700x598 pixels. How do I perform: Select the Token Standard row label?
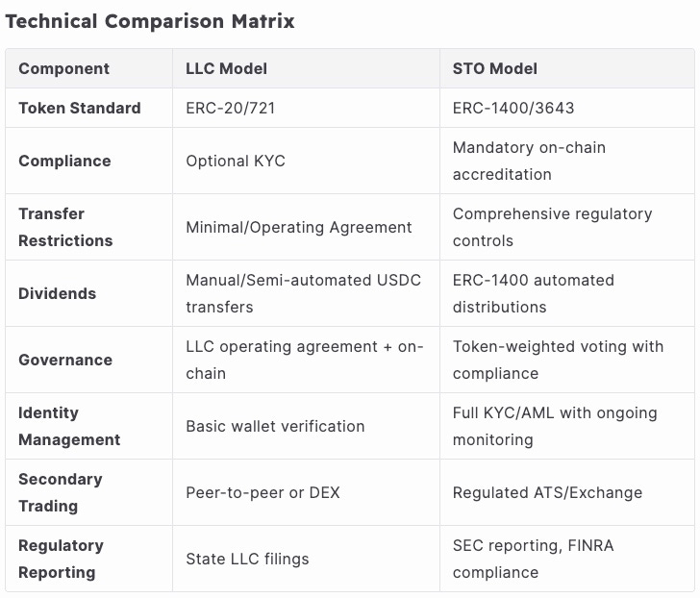click(x=79, y=108)
